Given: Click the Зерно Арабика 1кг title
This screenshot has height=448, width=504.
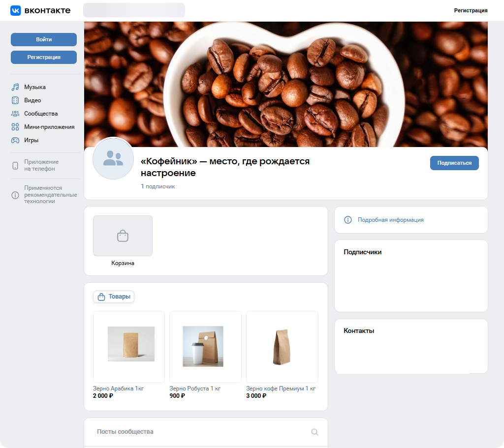Looking at the screenshot, I should pos(118,388).
